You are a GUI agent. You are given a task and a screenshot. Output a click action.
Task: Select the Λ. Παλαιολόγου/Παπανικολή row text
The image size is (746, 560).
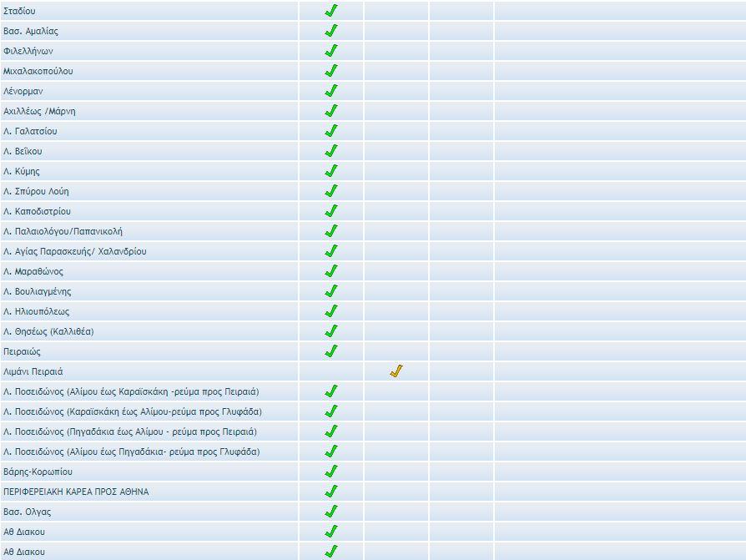[x=63, y=231]
